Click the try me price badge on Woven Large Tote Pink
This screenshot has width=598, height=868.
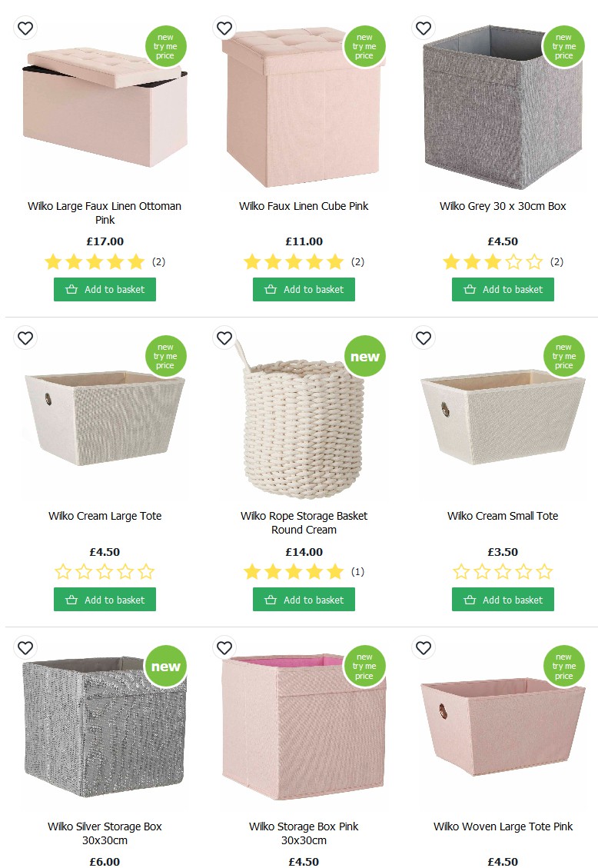pyautogui.click(x=563, y=667)
